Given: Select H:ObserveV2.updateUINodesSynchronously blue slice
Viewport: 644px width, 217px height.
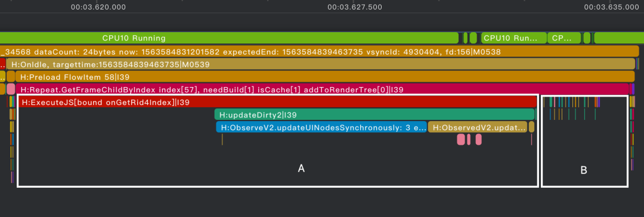Looking at the screenshot, I should (x=321, y=128).
